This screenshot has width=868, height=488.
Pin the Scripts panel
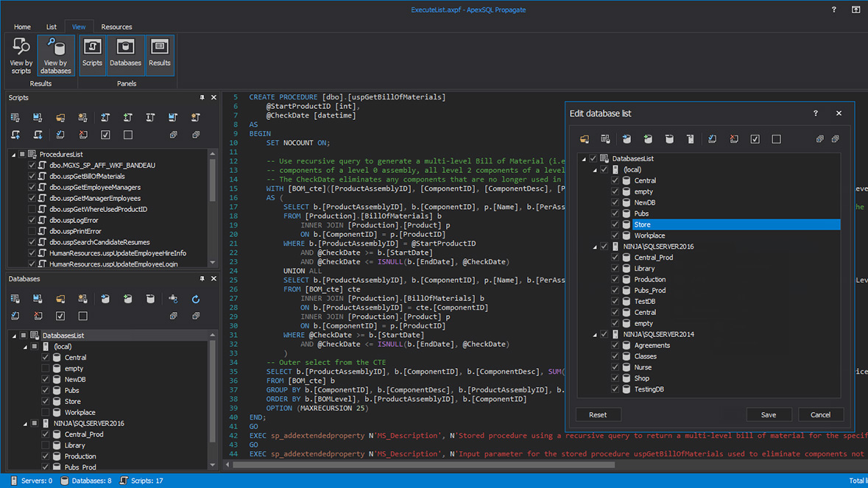(x=202, y=98)
